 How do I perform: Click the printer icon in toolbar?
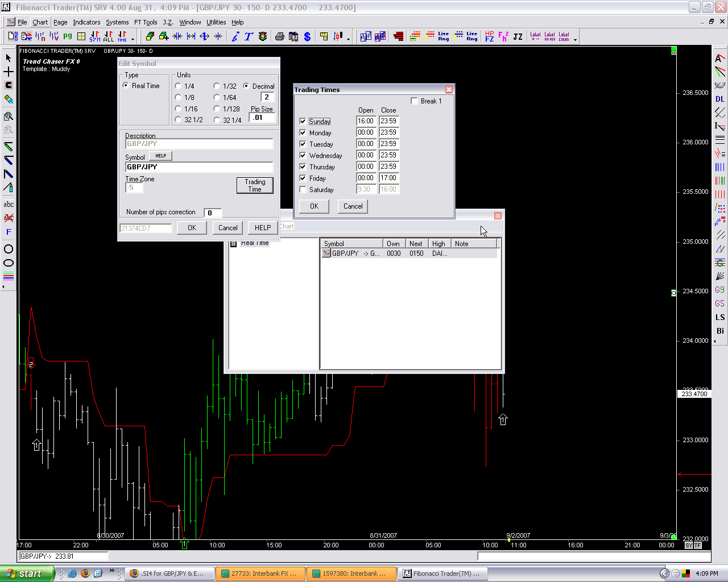point(280,36)
